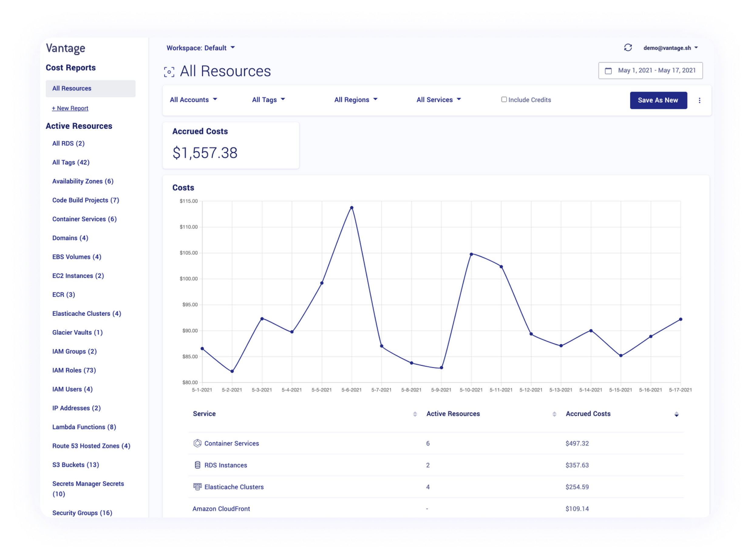The height and width of the screenshot is (560, 754).
Task: Sort table by Service column arrows
Action: click(415, 414)
